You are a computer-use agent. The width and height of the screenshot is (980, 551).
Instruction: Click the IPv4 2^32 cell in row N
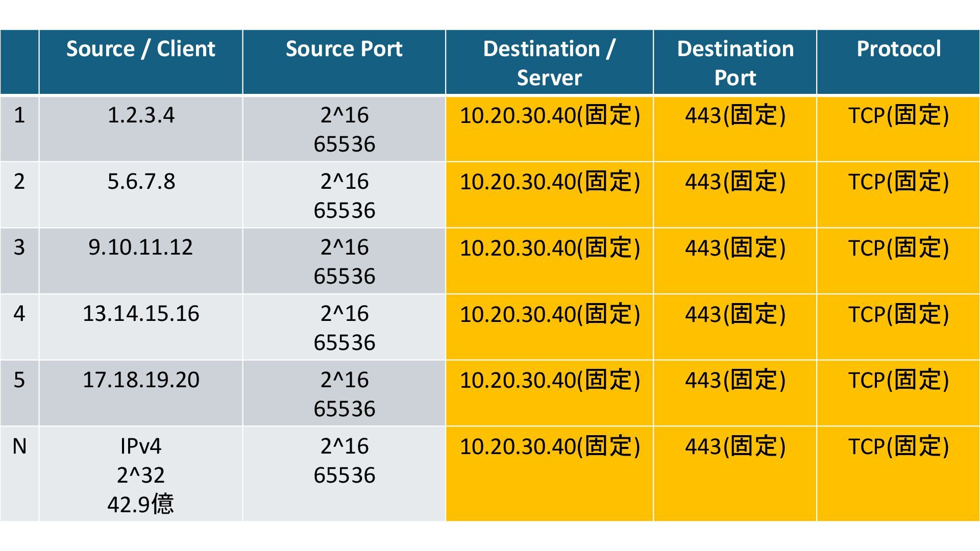coord(140,474)
